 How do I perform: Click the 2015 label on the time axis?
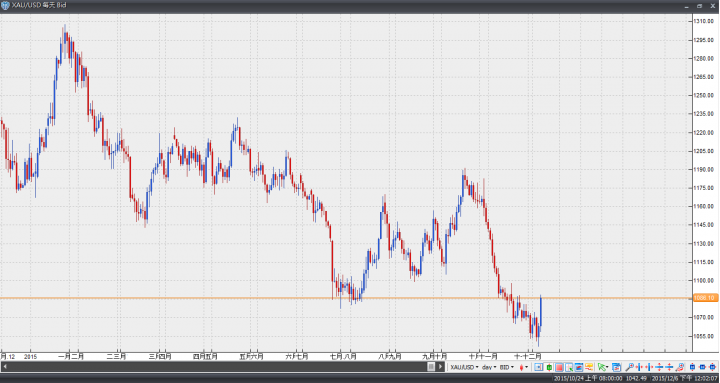pyautogui.click(x=30, y=356)
